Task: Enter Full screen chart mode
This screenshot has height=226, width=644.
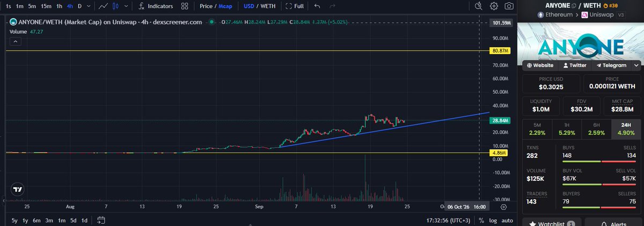Action: tap(295, 6)
